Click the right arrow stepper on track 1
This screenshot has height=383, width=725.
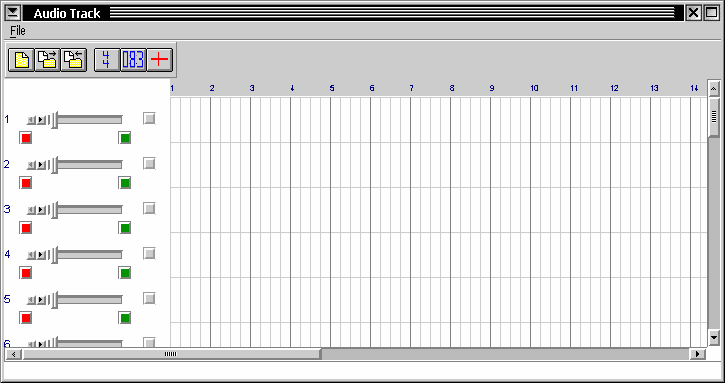[41, 120]
